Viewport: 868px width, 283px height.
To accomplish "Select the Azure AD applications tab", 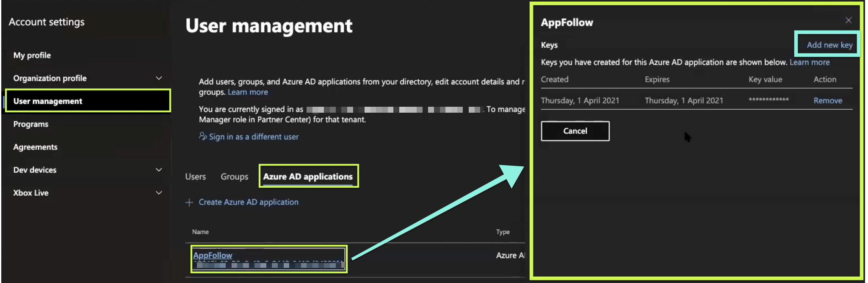I will 308,177.
